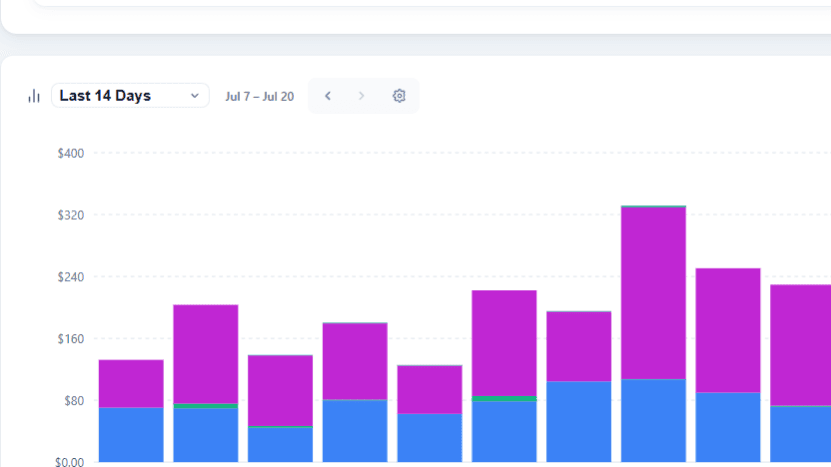The image size is (831, 467).
Task: Click blue segment of tallest bar
Action: 653,420
